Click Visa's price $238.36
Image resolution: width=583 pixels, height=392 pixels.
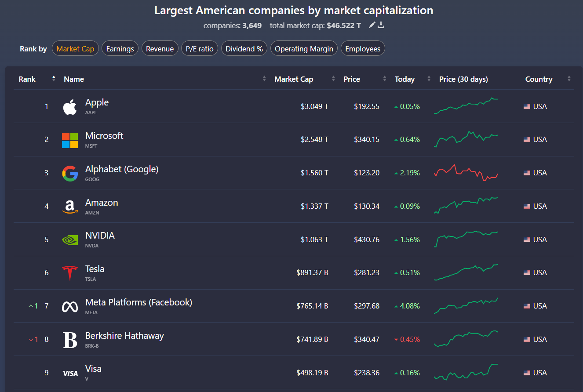(367, 373)
